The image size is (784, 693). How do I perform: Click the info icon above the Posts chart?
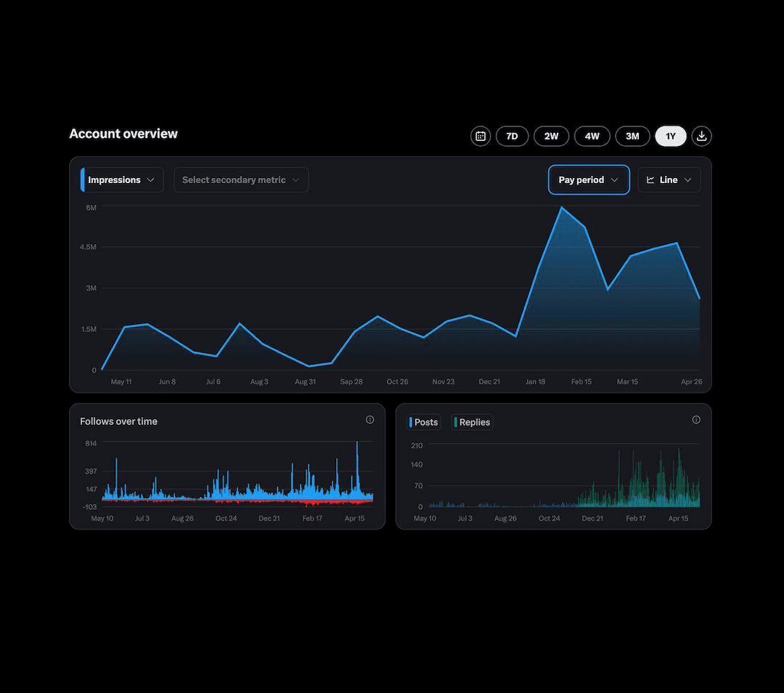[696, 419]
